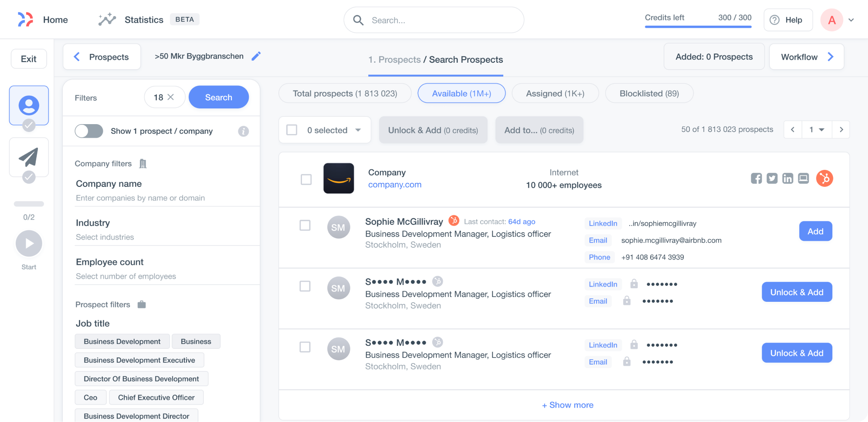This screenshot has height=422, width=868.
Task: Select the prospect person step in the sidebar
Action: point(29,105)
